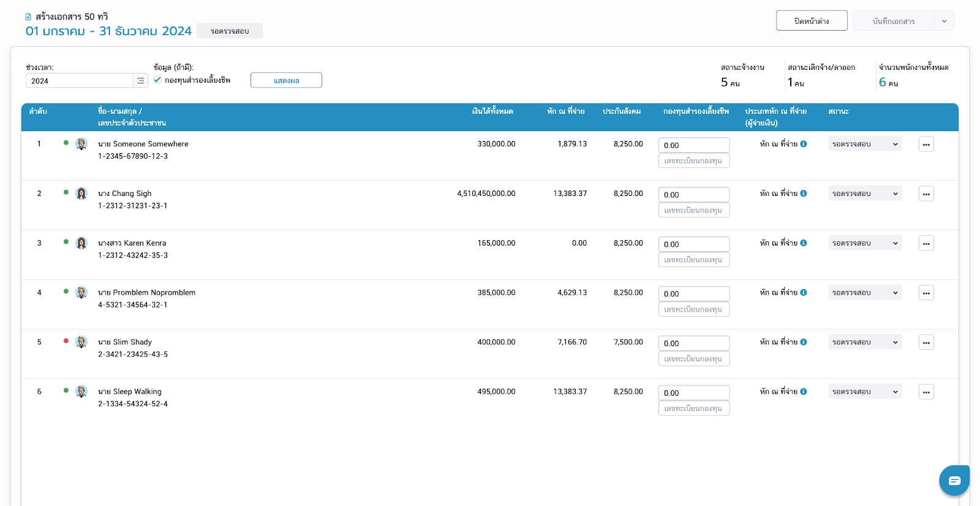This screenshot has width=980, height=506.
Task: Click info icon in Someone Somewhere's row
Action: [x=804, y=144]
